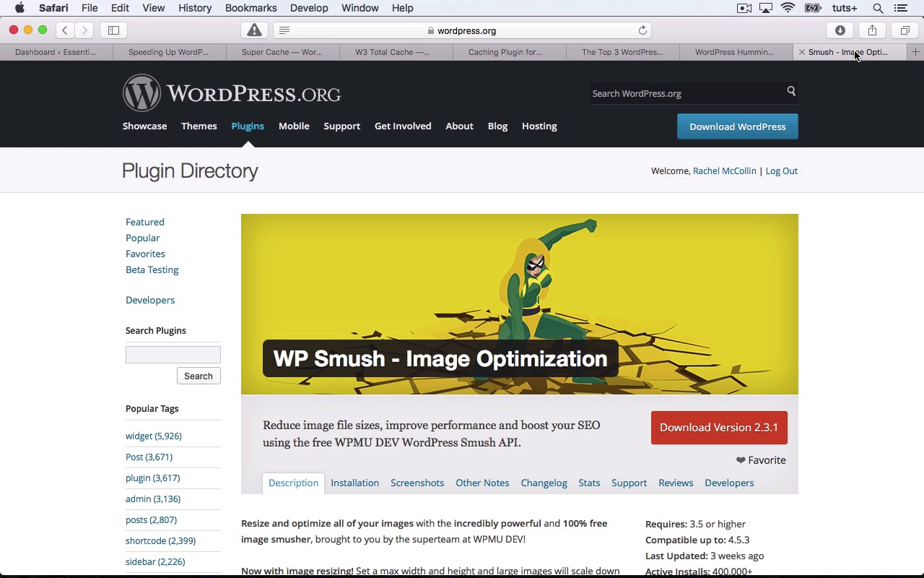Open the Develop menu
The width and height of the screenshot is (924, 578).
point(309,8)
